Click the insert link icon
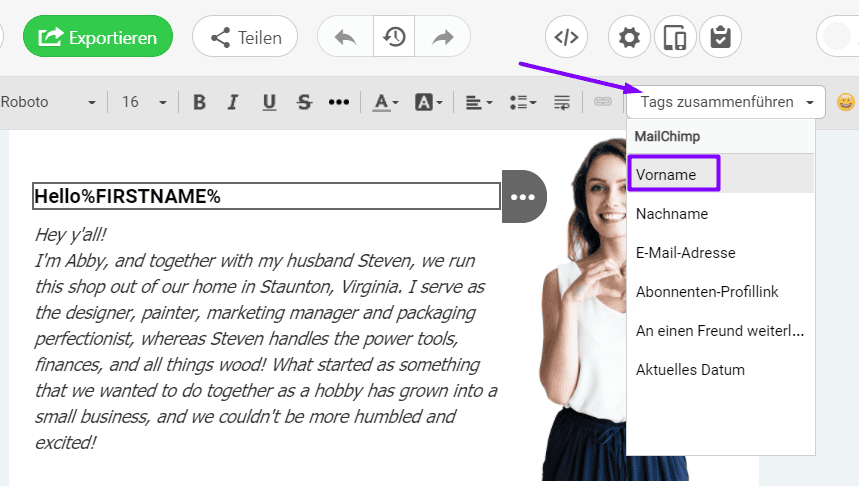Screen dimensions: 859x486 coord(603,102)
